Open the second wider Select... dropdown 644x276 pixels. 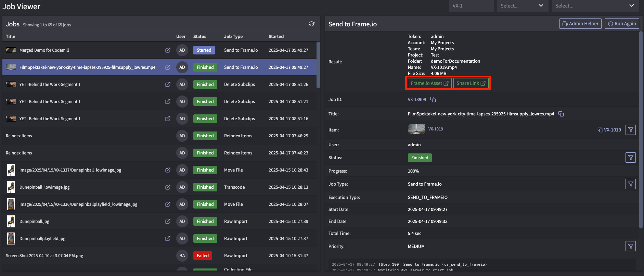click(x=595, y=6)
